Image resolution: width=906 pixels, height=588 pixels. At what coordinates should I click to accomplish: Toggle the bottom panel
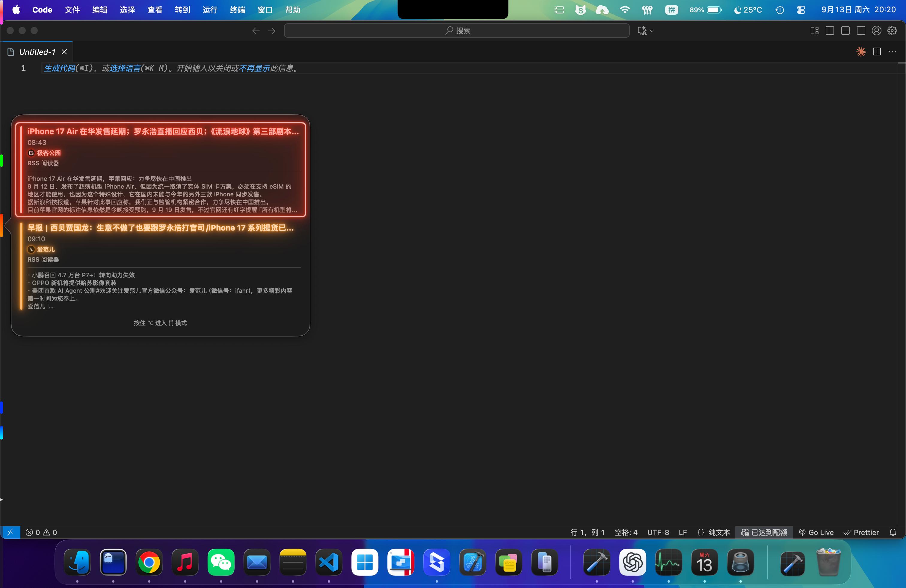pyautogui.click(x=845, y=31)
